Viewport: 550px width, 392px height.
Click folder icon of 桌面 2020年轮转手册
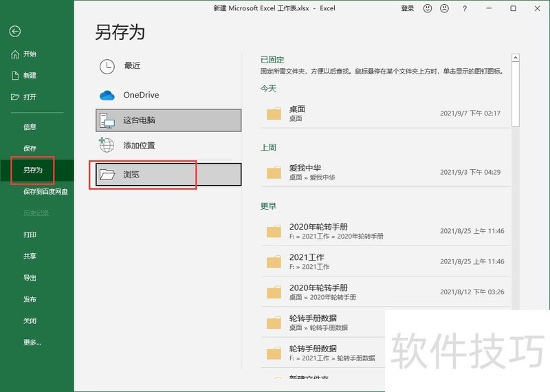pyautogui.click(x=274, y=293)
